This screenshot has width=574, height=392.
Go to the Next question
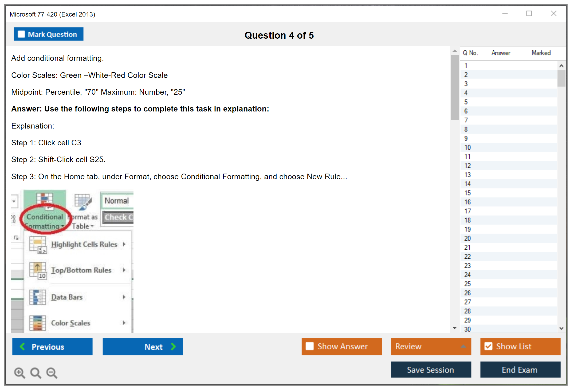tap(143, 346)
